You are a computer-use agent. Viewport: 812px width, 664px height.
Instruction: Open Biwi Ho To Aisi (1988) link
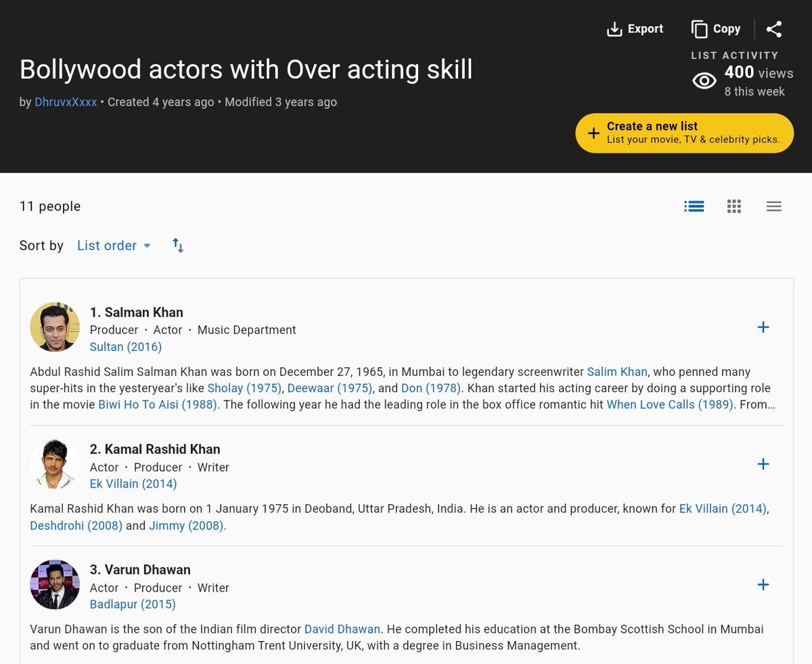coord(158,405)
